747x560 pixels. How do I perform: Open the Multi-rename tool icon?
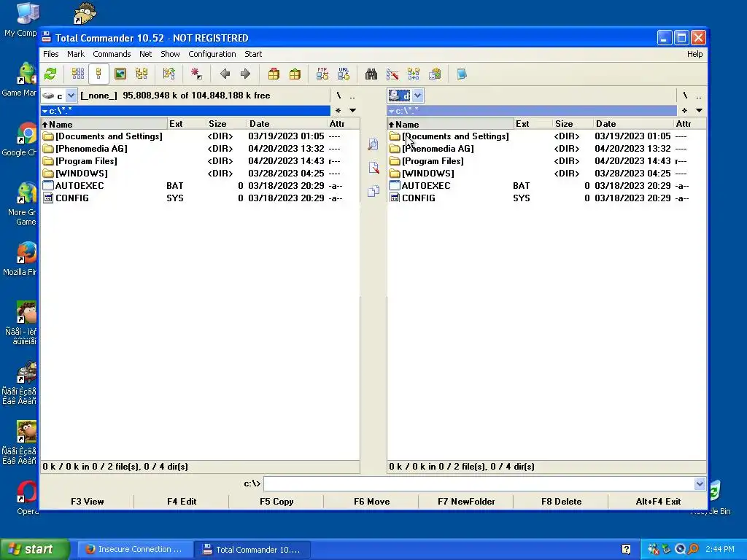[x=392, y=74]
